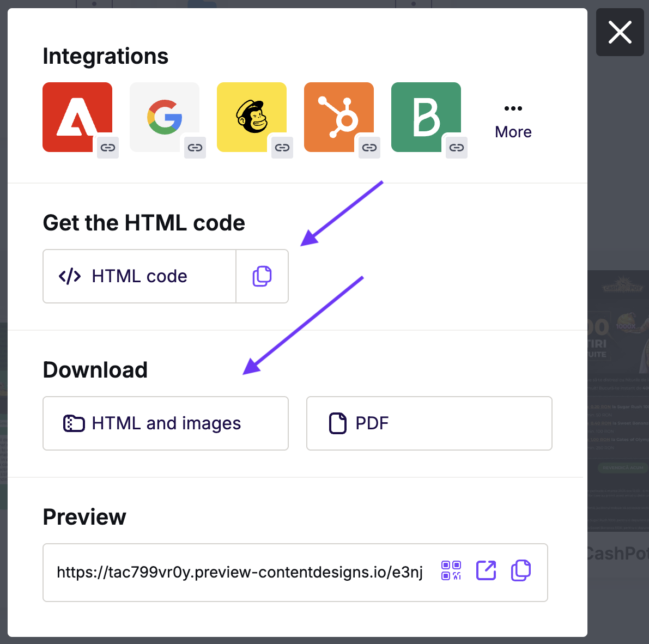
Task: Click the link badge on Mailchimp tile
Action: pyautogui.click(x=282, y=147)
